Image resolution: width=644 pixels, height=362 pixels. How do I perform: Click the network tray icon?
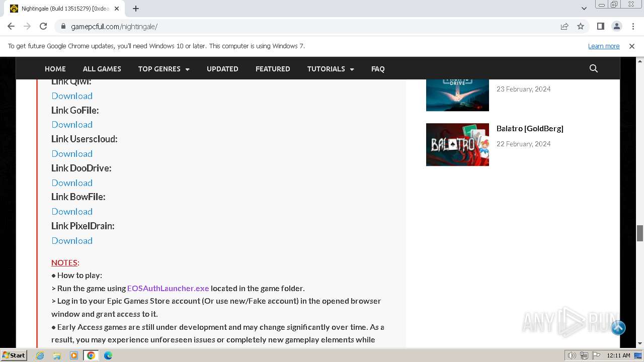(x=584, y=355)
